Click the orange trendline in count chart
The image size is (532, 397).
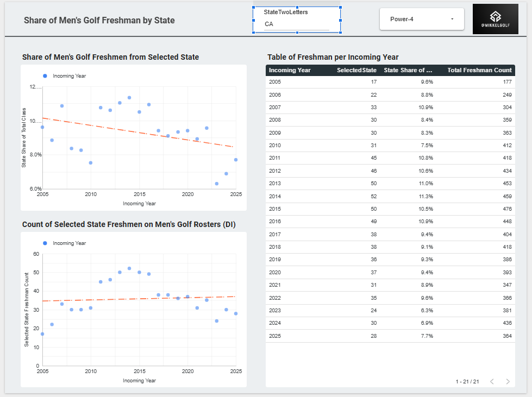pos(139,299)
